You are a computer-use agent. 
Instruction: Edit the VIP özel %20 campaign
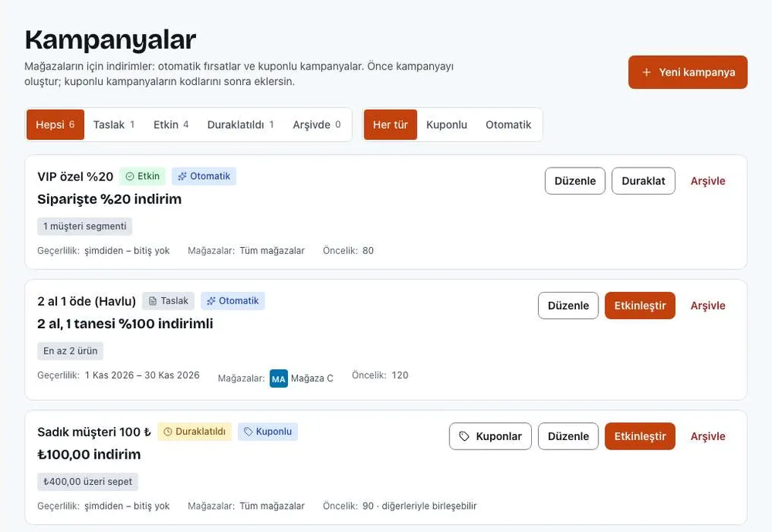coord(575,181)
